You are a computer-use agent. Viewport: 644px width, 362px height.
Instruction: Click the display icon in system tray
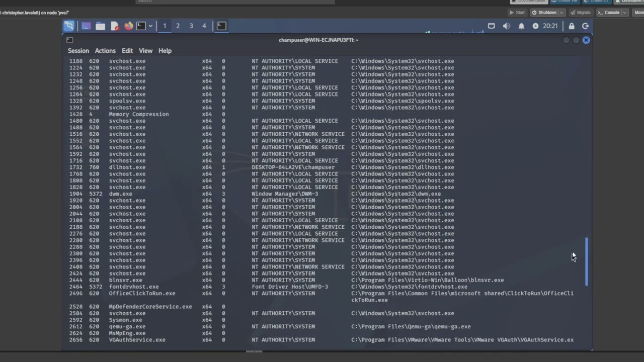click(492, 26)
